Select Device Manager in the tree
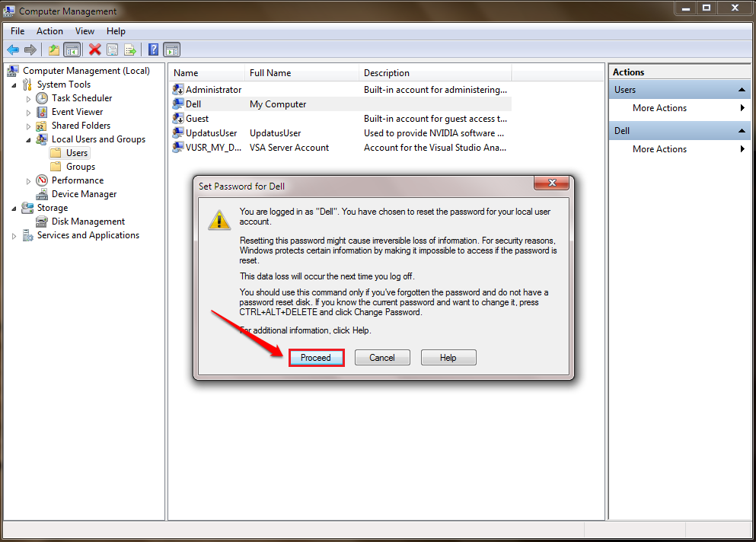756x542 pixels. [84, 194]
